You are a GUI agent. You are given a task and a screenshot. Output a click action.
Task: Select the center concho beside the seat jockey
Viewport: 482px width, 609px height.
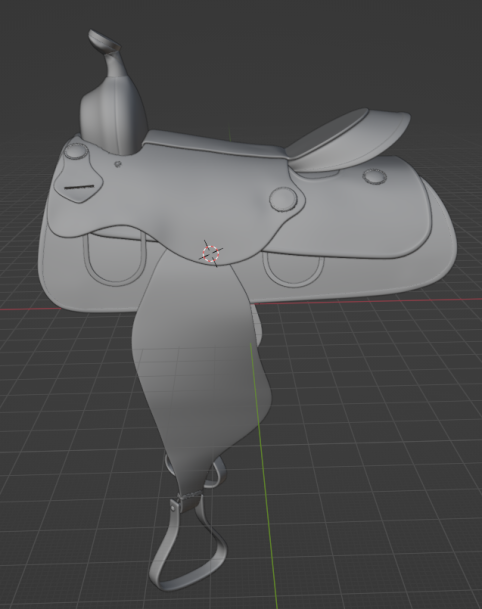[283, 199]
